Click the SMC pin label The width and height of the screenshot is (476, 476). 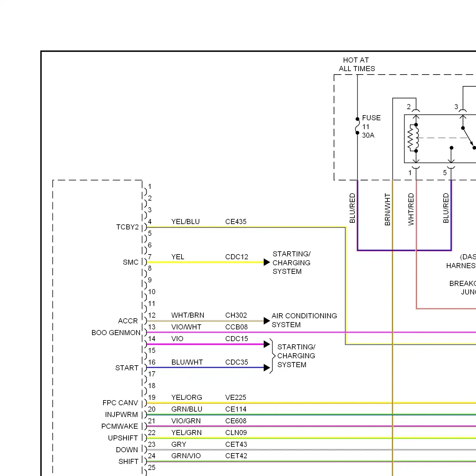131,262
